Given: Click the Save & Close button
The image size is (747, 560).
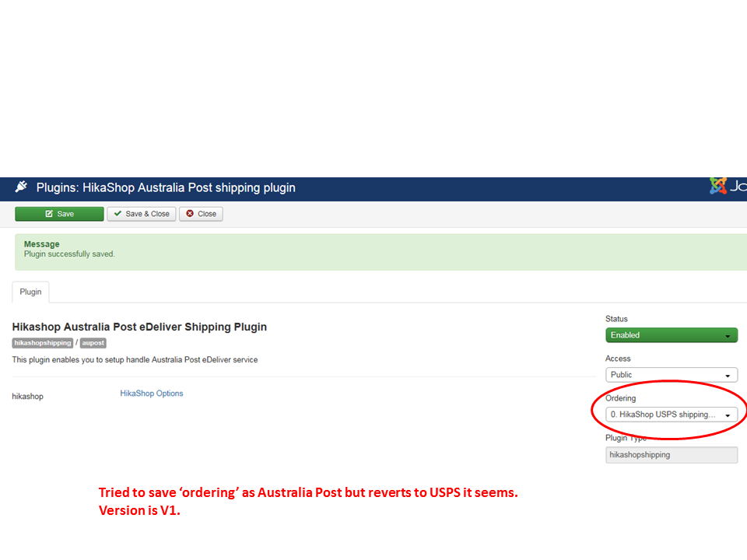Looking at the screenshot, I should click(142, 214).
